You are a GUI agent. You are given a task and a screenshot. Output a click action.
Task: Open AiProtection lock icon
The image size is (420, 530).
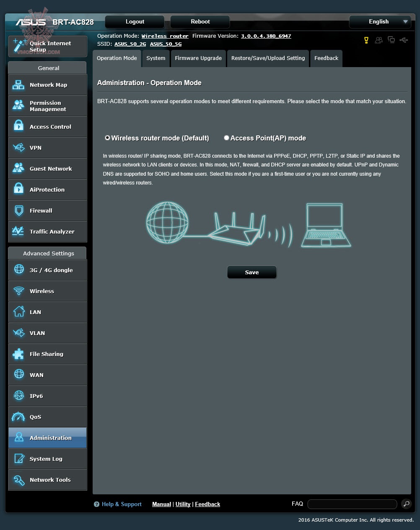pos(18,189)
